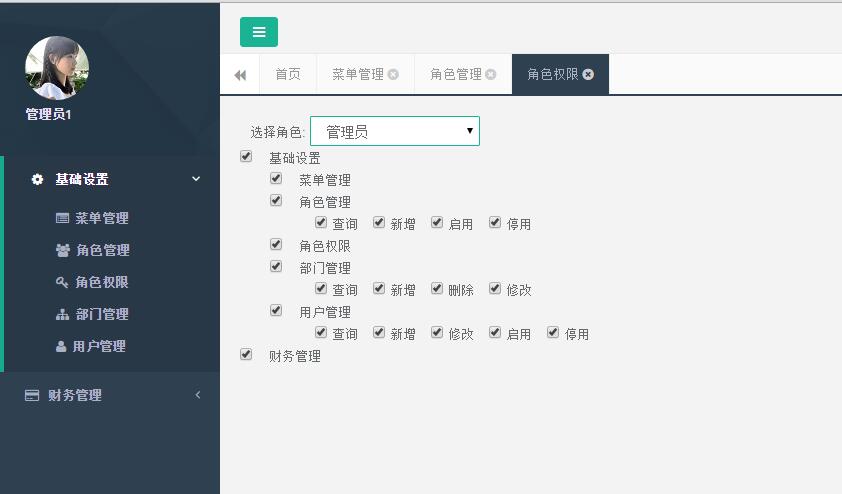
Task: Open 用户管理 from the sidebar menu
Action: click(x=99, y=346)
